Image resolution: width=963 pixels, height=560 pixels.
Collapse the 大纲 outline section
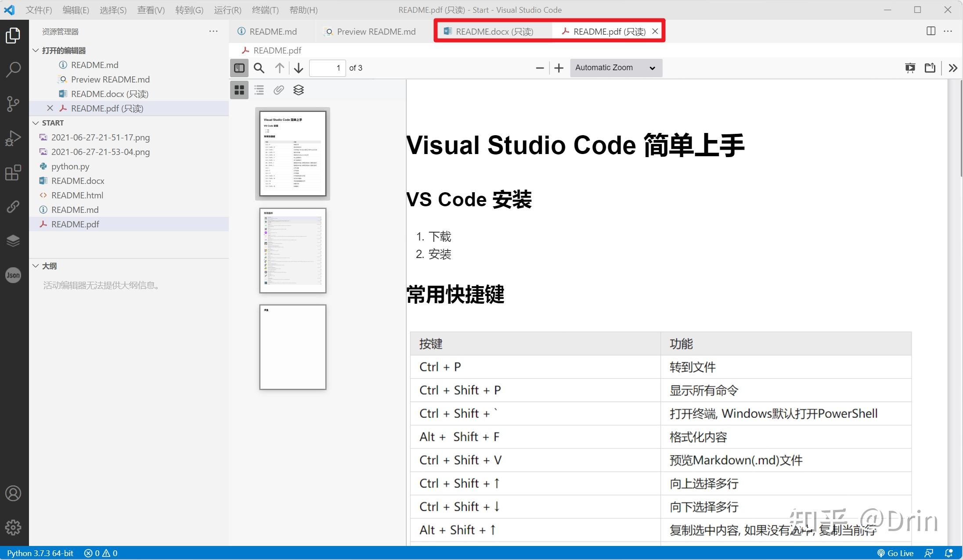coord(129,266)
